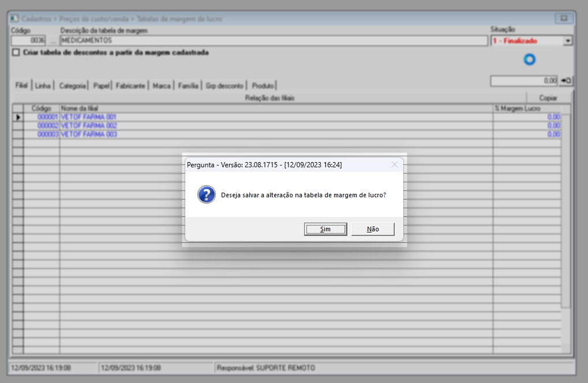
Task: Open the Situação dropdown
Action: tap(568, 41)
